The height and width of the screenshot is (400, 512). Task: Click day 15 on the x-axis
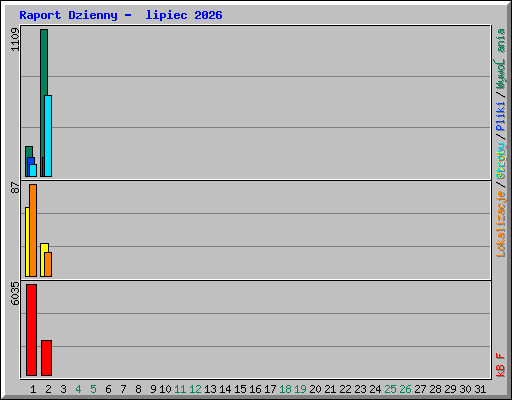pos(240,389)
